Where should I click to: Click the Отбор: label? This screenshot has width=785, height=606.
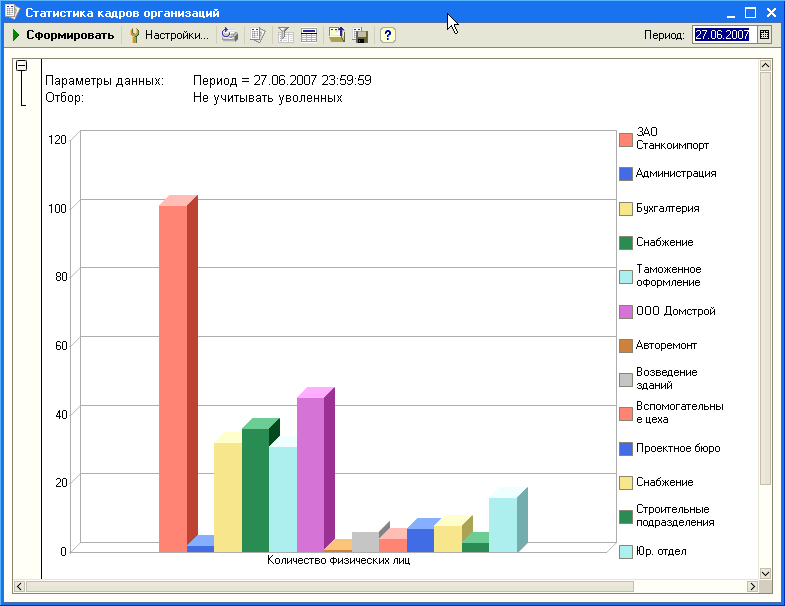pos(65,98)
